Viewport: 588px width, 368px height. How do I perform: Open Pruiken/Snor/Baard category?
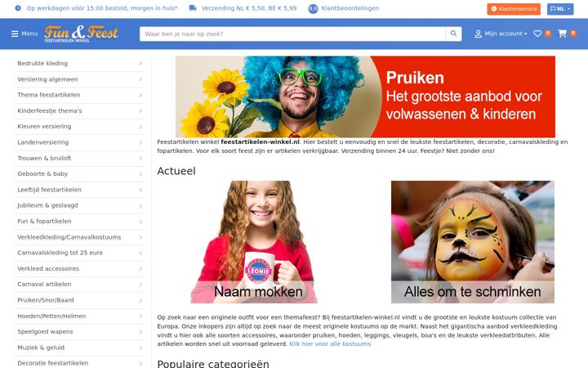pyautogui.click(x=79, y=300)
